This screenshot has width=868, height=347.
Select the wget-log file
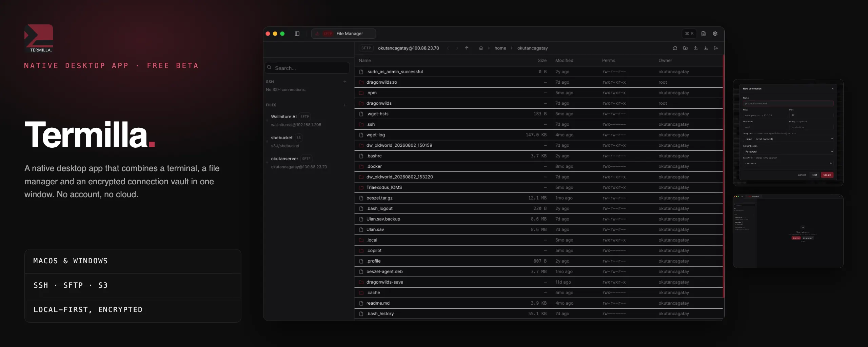pyautogui.click(x=538, y=135)
